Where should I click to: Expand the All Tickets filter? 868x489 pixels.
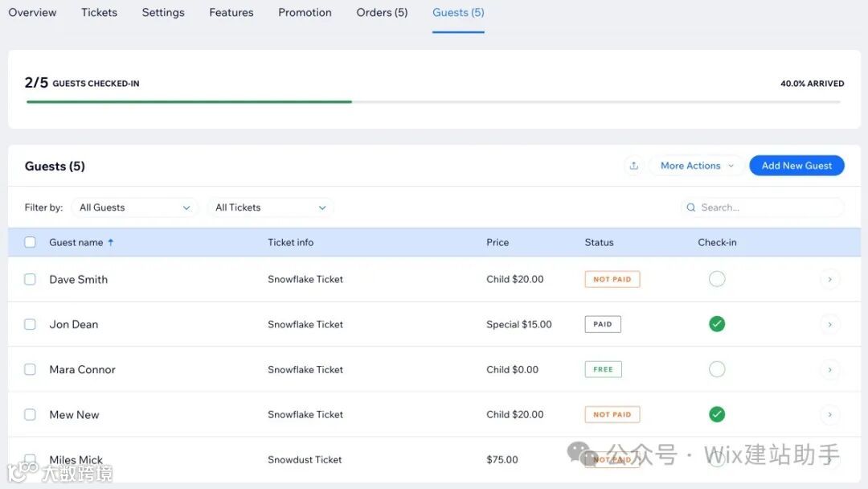pyautogui.click(x=270, y=208)
